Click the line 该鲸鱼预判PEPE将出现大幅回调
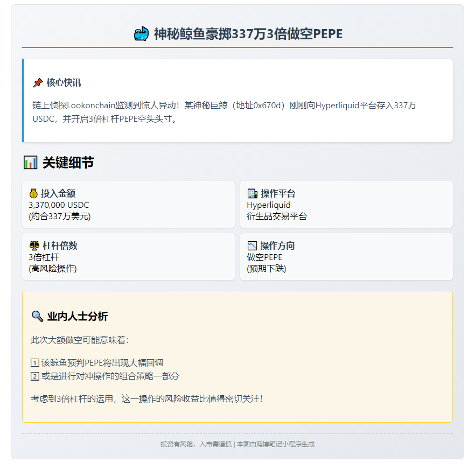Screen dimensions: 475x476 coord(102,363)
